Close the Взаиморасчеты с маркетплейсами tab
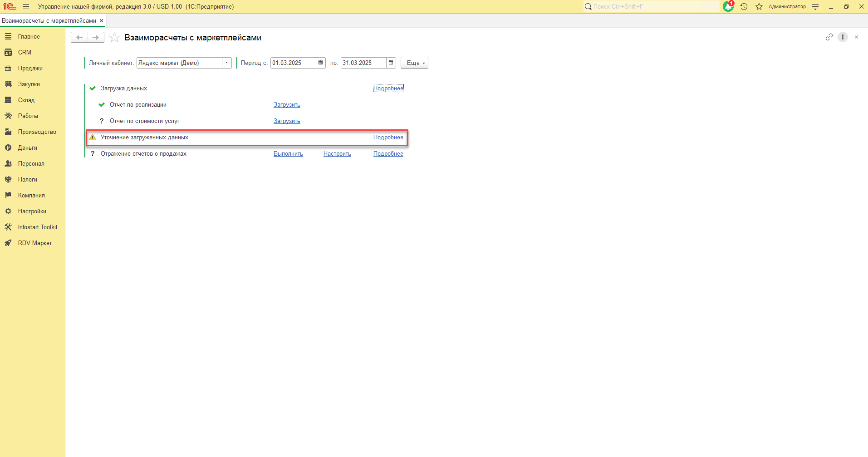 point(102,21)
